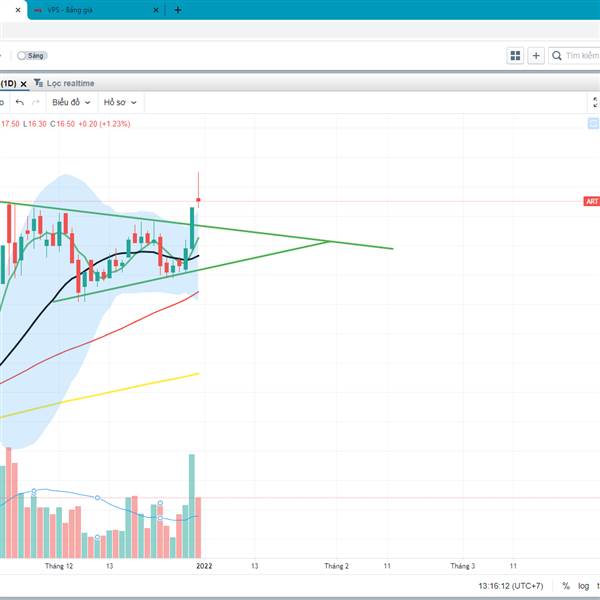600x600 pixels.
Task: Click the 2022 date label on the time axis
Action: tap(204, 566)
